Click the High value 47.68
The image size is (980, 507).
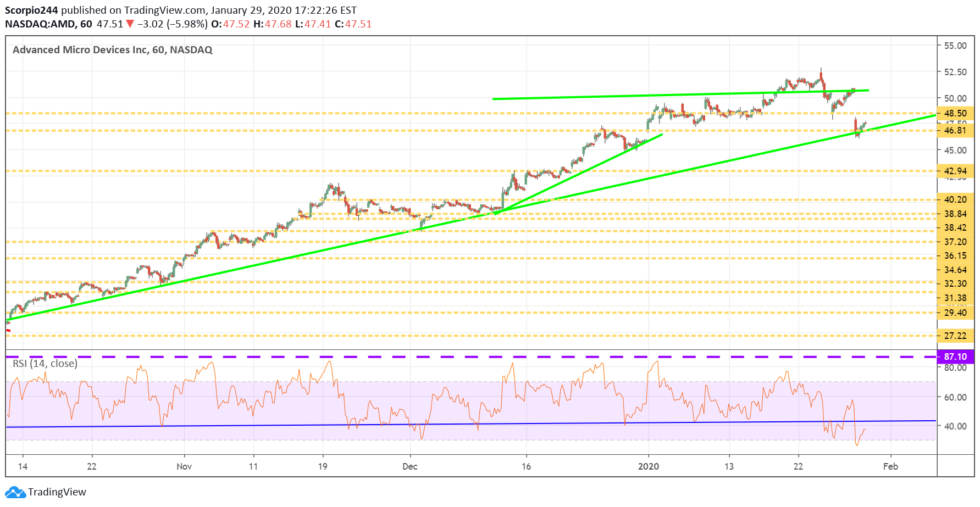[278, 24]
